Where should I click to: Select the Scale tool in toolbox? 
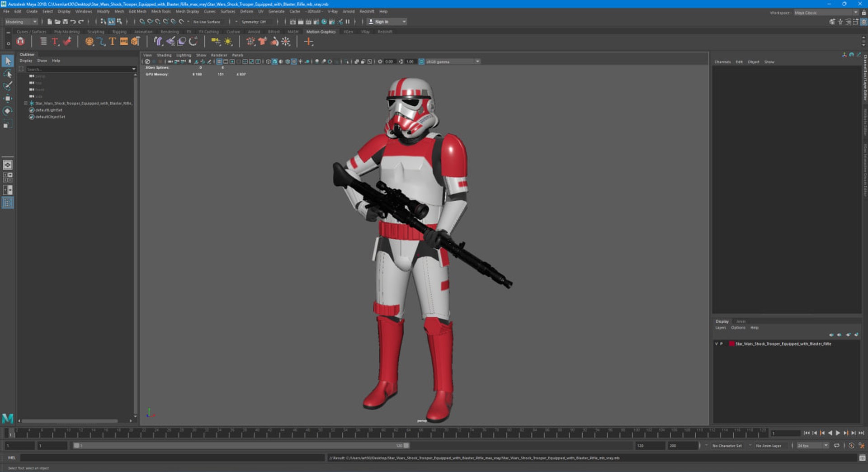[8, 124]
